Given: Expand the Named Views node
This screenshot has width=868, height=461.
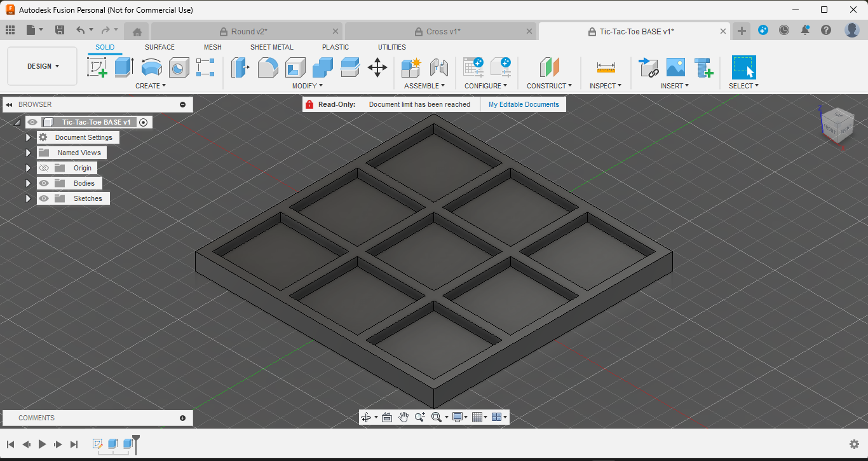Looking at the screenshot, I should click(28, 153).
